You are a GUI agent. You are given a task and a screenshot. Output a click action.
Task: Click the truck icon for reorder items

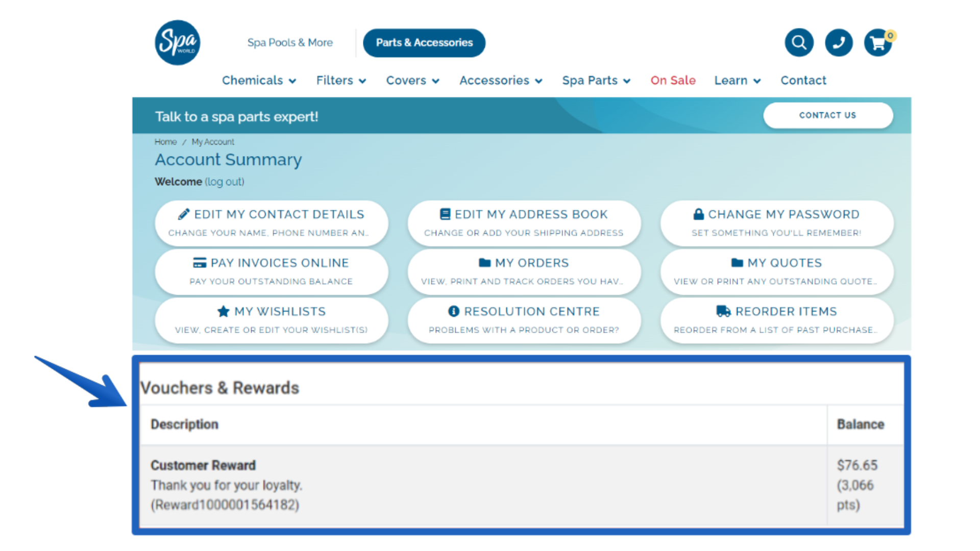723,311
